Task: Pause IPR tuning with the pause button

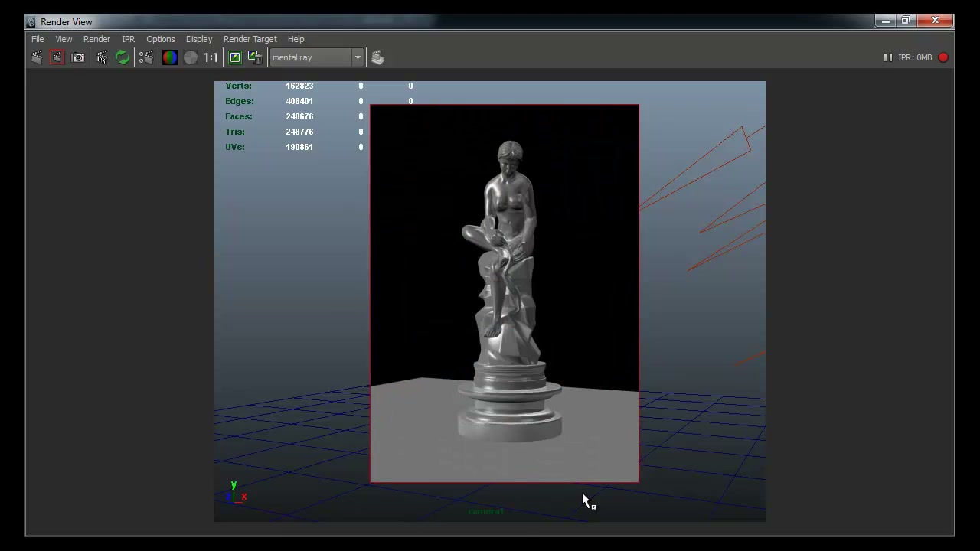Action: click(887, 57)
